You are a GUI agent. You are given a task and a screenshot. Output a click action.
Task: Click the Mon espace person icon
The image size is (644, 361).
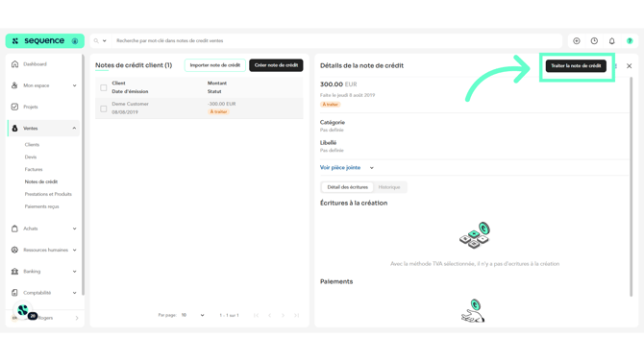[14, 85]
